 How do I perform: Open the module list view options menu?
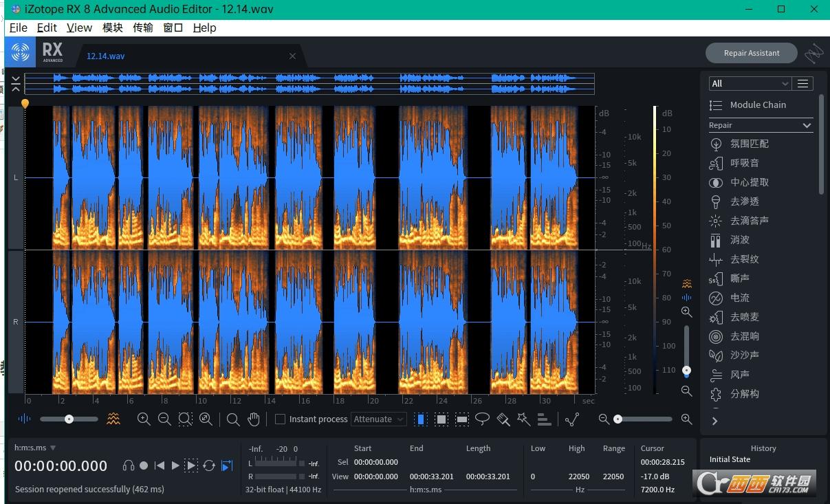802,83
